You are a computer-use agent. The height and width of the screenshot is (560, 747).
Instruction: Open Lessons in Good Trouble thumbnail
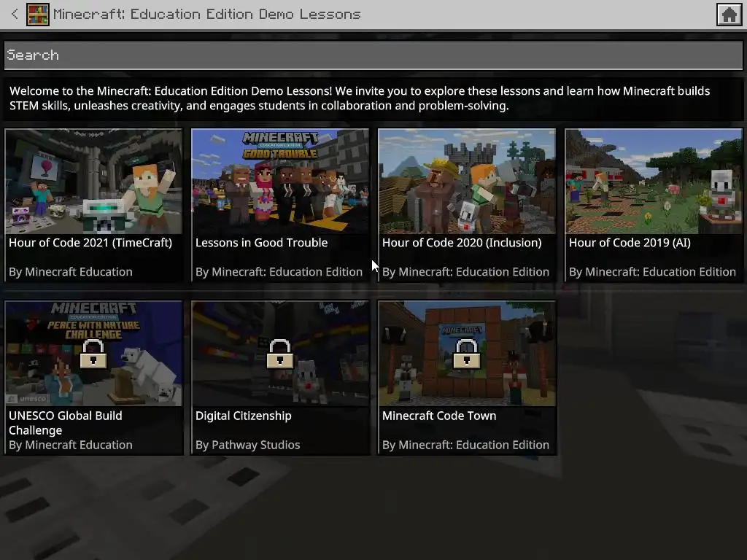tap(280, 182)
